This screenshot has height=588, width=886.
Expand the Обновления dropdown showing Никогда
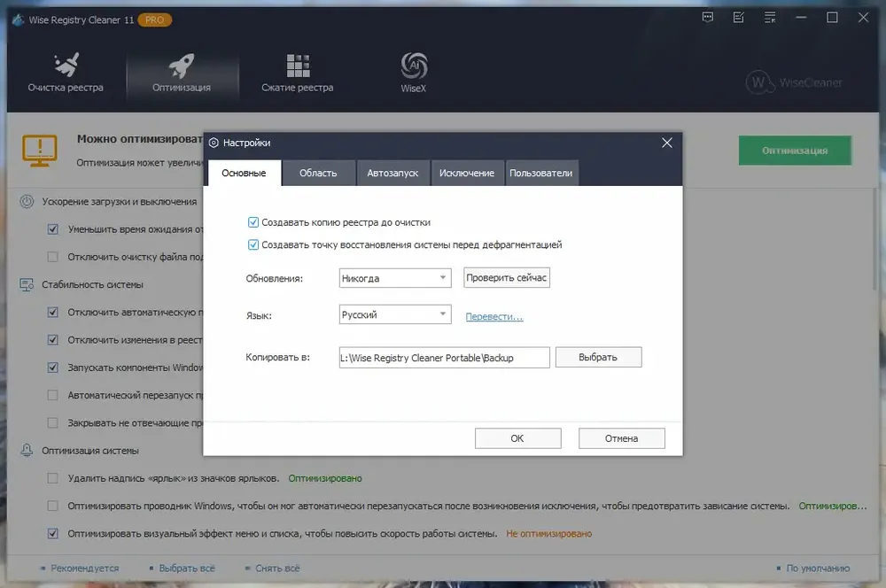click(395, 278)
